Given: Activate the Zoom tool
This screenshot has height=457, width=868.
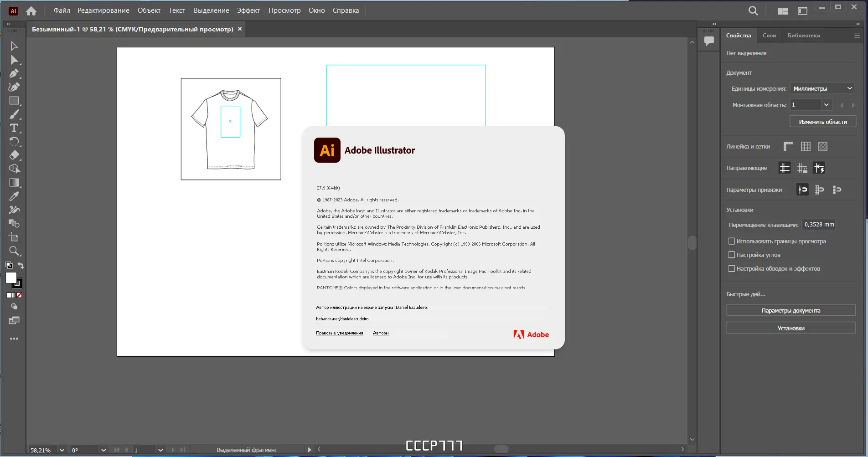Looking at the screenshot, I should (x=14, y=251).
